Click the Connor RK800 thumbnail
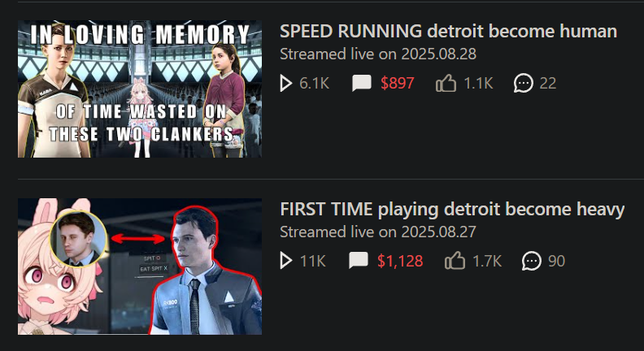 (x=140, y=266)
